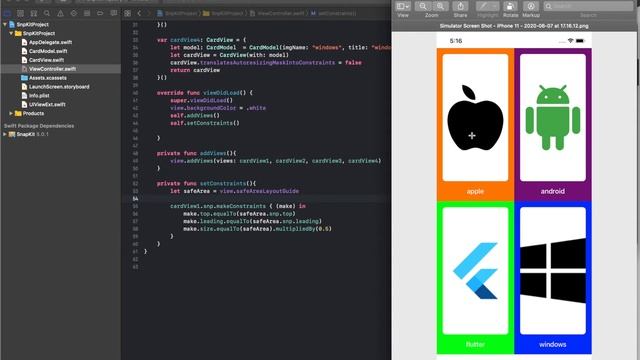Click the 'self.addViews()' code line

click(x=195, y=116)
